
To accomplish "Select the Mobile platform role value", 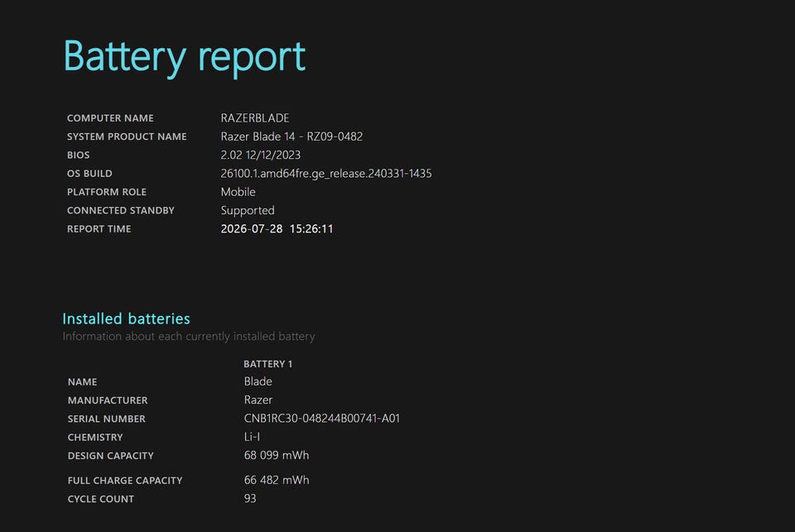I will point(238,192).
